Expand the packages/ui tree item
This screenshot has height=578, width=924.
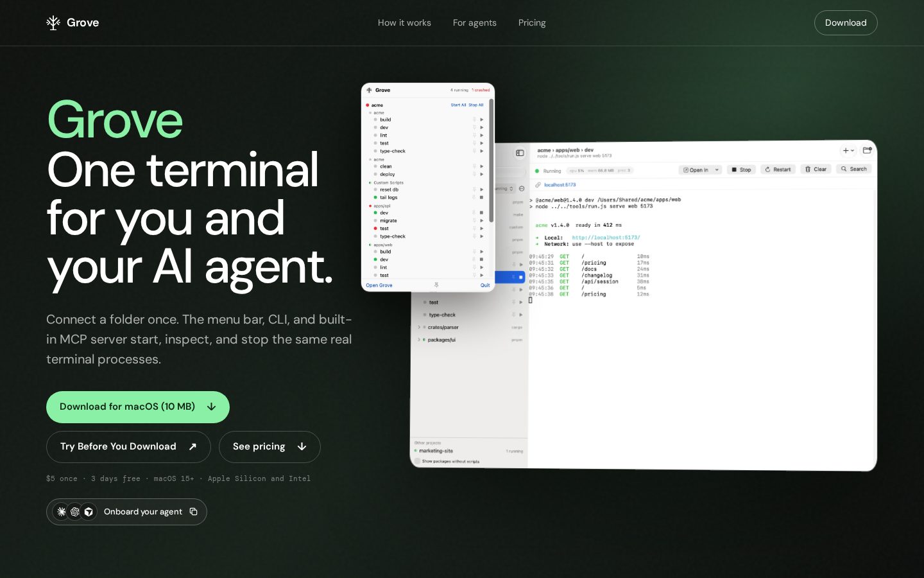pyautogui.click(x=419, y=340)
